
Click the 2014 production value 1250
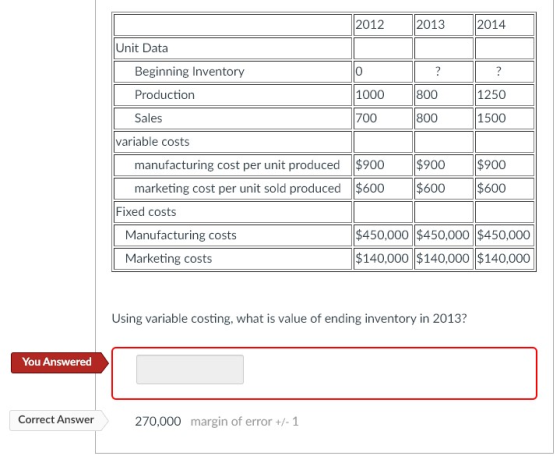491,95
